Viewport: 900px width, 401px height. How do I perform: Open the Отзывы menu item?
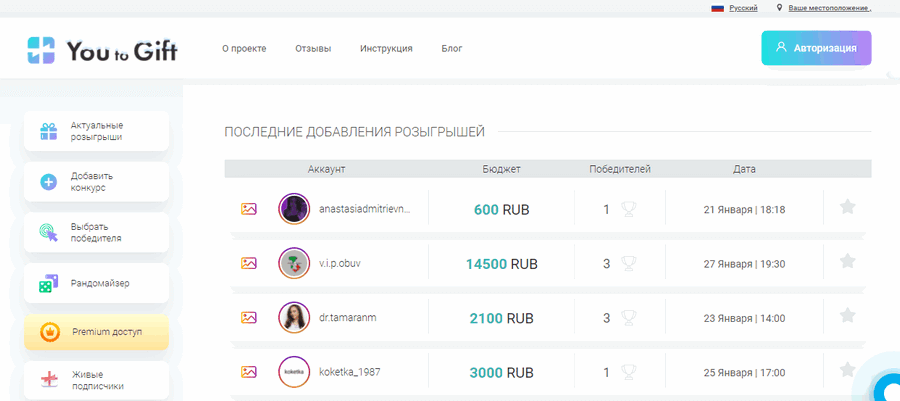click(313, 49)
